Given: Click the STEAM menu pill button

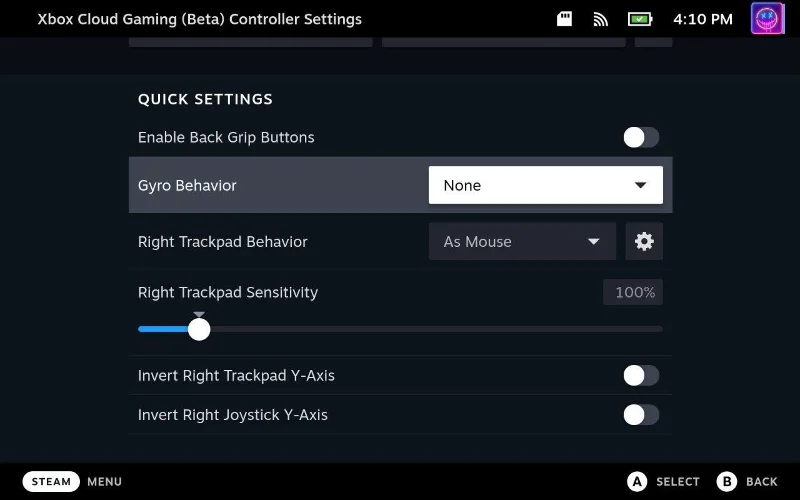Looking at the screenshot, I should (x=51, y=481).
